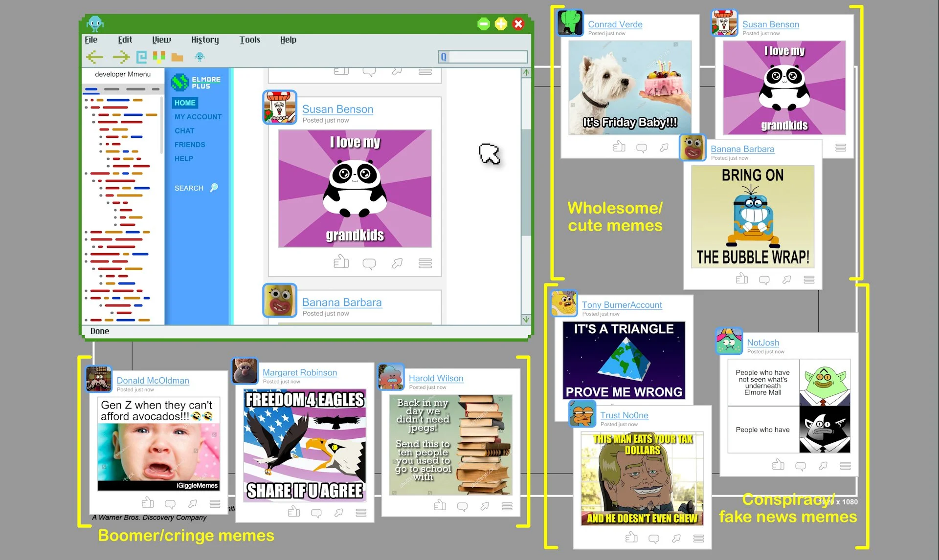Open FRIENDS in Elmore Plus sidebar

click(x=190, y=145)
